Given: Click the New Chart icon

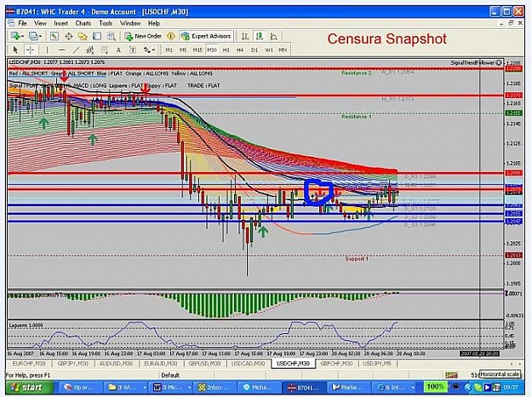Looking at the screenshot, I should tap(15, 36).
